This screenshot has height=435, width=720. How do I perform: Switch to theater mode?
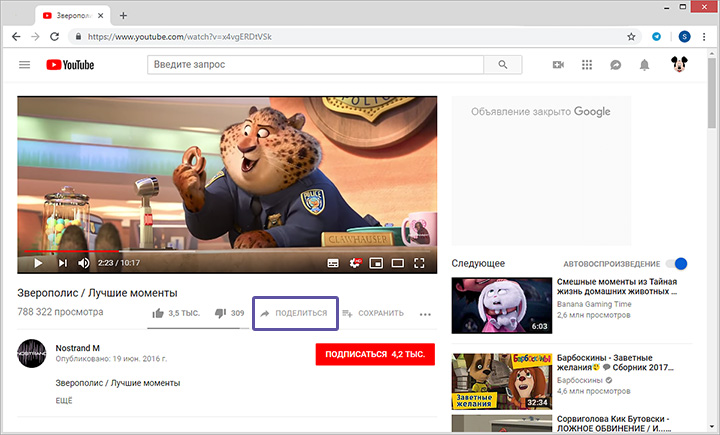click(x=398, y=263)
